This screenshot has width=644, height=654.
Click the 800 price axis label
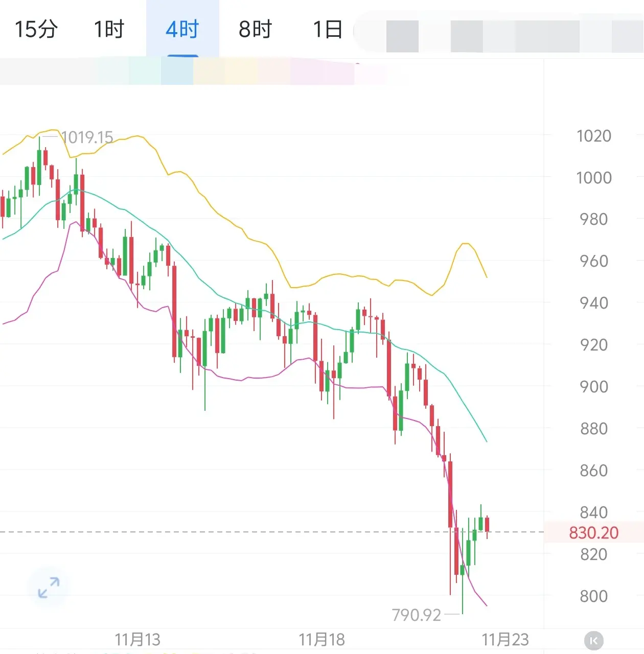(x=593, y=596)
